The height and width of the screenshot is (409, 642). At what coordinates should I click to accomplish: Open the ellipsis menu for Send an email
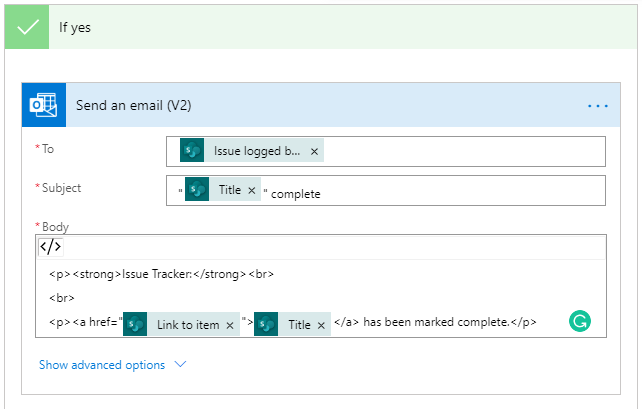click(598, 105)
